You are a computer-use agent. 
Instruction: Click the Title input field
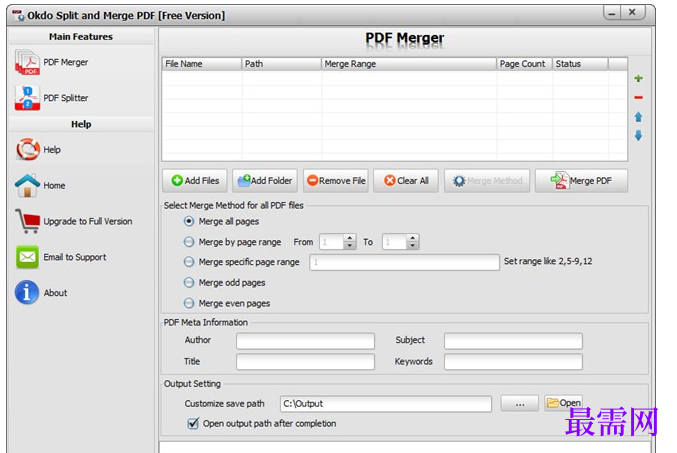coord(305,361)
